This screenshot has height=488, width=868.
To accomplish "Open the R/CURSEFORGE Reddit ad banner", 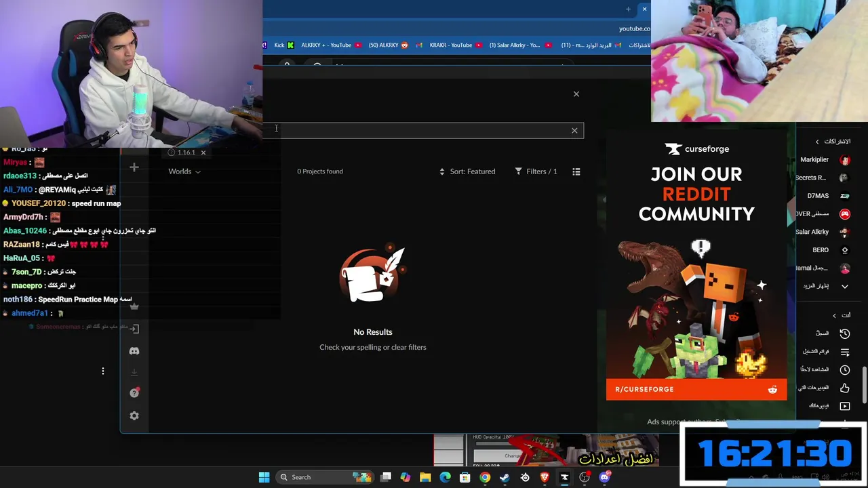I will click(696, 389).
